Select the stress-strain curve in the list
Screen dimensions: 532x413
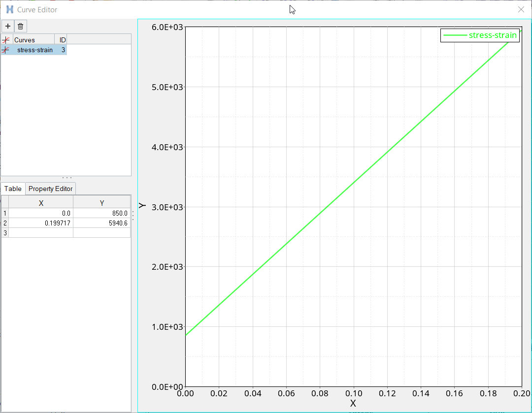tap(34, 50)
